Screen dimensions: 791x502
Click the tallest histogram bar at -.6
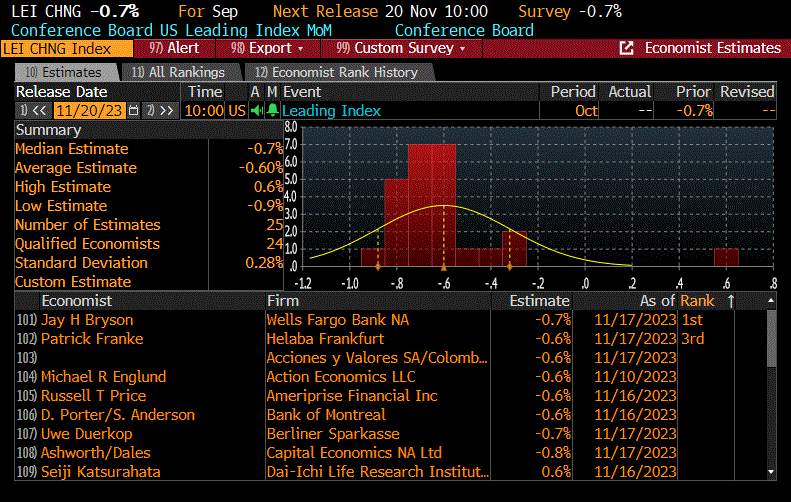click(444, 205)
